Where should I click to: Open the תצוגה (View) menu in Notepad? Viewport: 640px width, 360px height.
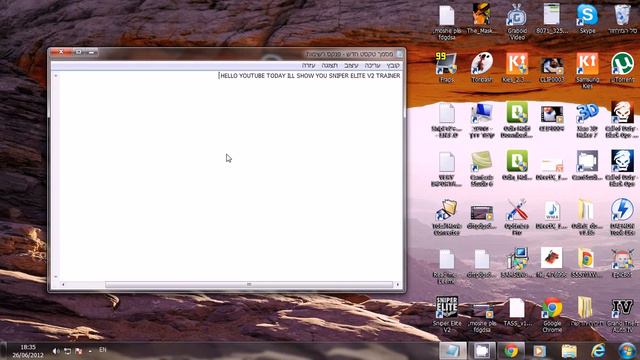pos(329,65)
